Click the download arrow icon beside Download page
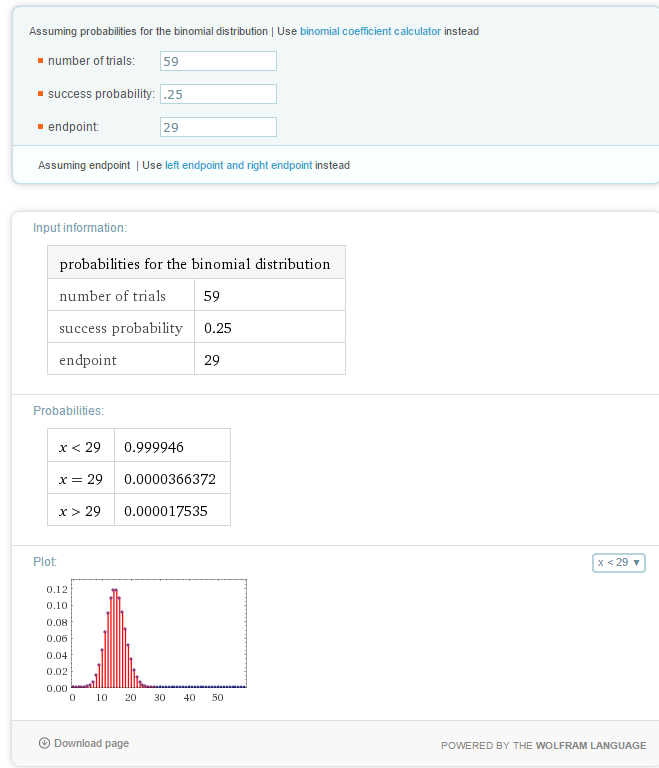This screenshot has width=659, height=768. (x=44, y=743)
